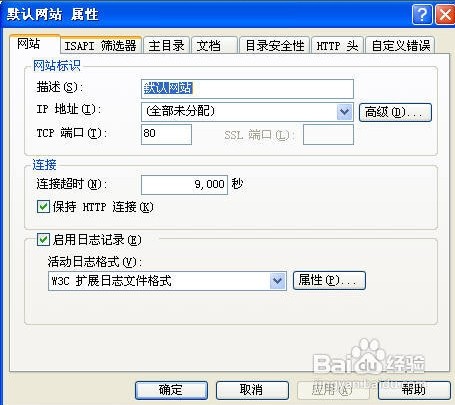Click the 高级 button
The width and height of the screenshot is (455, 405).
[395, 112]
